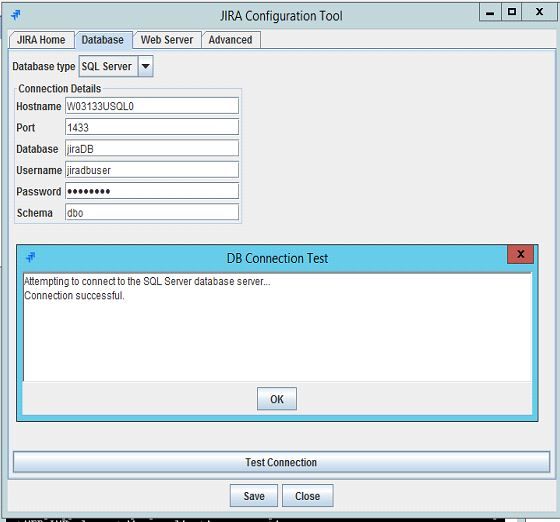The height and width of the screenshot is (522, 560).
Task: Switch to the JIRA Home tab
Action: click(x=41, y=40)
